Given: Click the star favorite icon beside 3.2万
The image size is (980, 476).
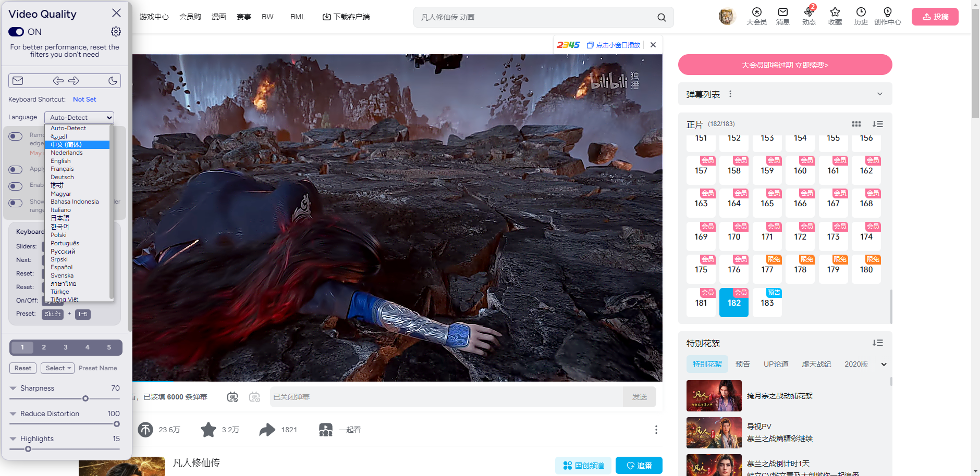Looking at the screenshot, I should [209, 430].
